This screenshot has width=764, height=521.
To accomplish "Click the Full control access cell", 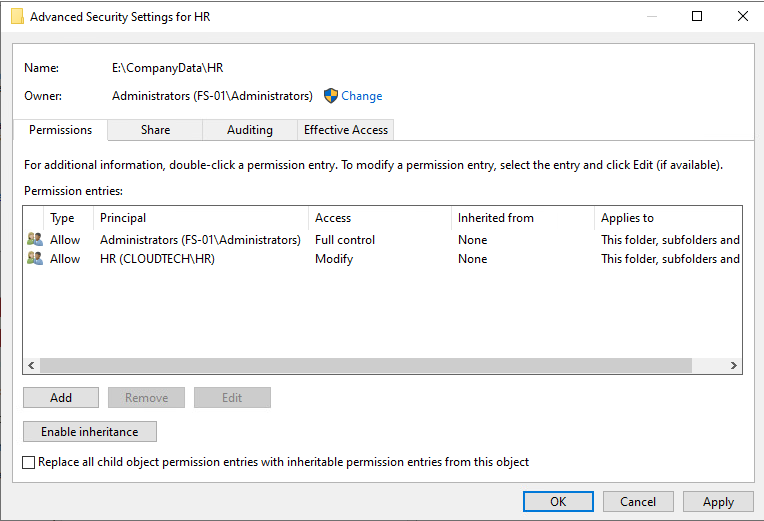I will click(345, 240).
